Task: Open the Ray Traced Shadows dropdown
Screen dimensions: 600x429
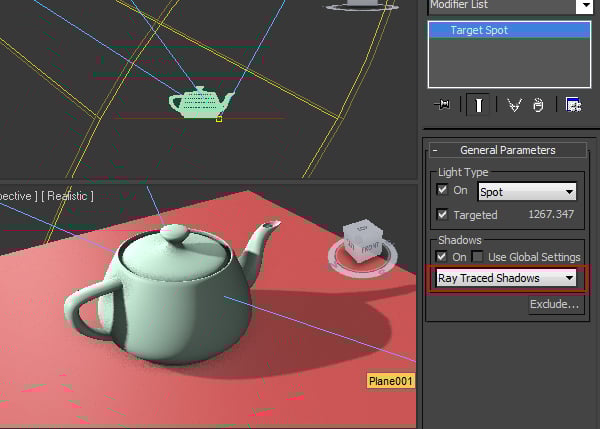Action: (506, 278)
